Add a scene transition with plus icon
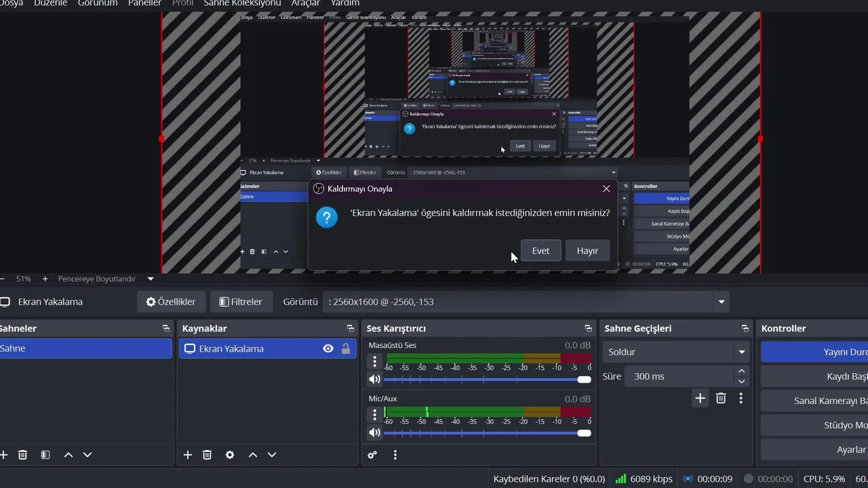 point(700,398)
